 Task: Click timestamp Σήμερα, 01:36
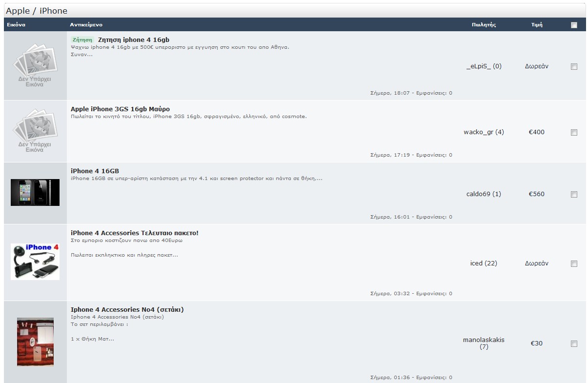[390, 377]
